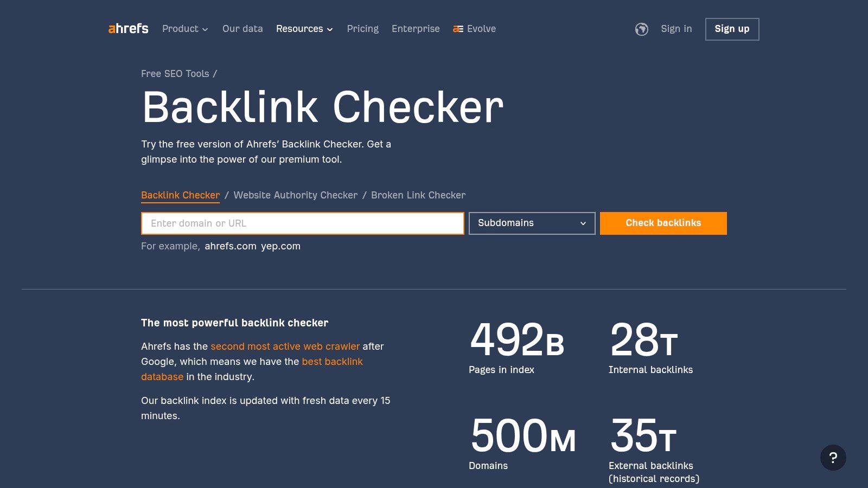Click the Check backlinks button
The image size is (868, 488).
[663, 223]
